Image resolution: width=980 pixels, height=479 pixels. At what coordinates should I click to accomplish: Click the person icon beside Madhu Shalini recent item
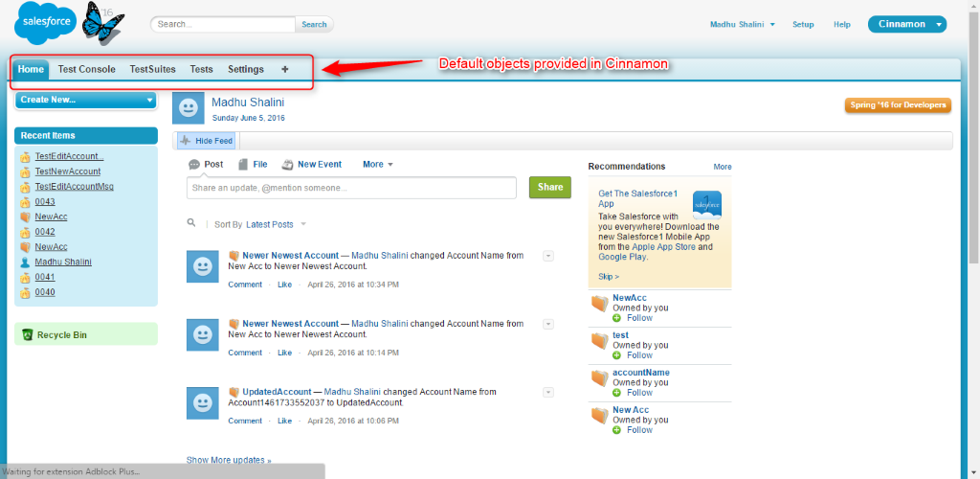[x=25, y=262]
